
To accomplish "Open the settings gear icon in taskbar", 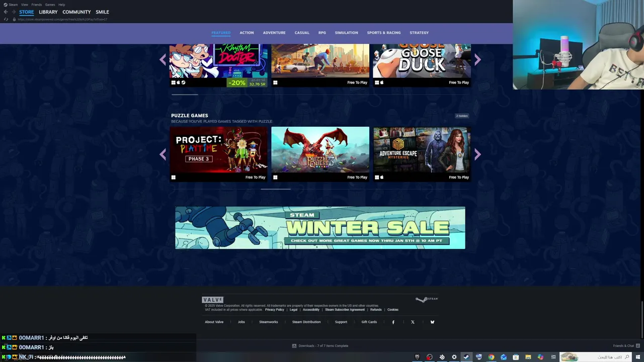I will click(454, 357).
